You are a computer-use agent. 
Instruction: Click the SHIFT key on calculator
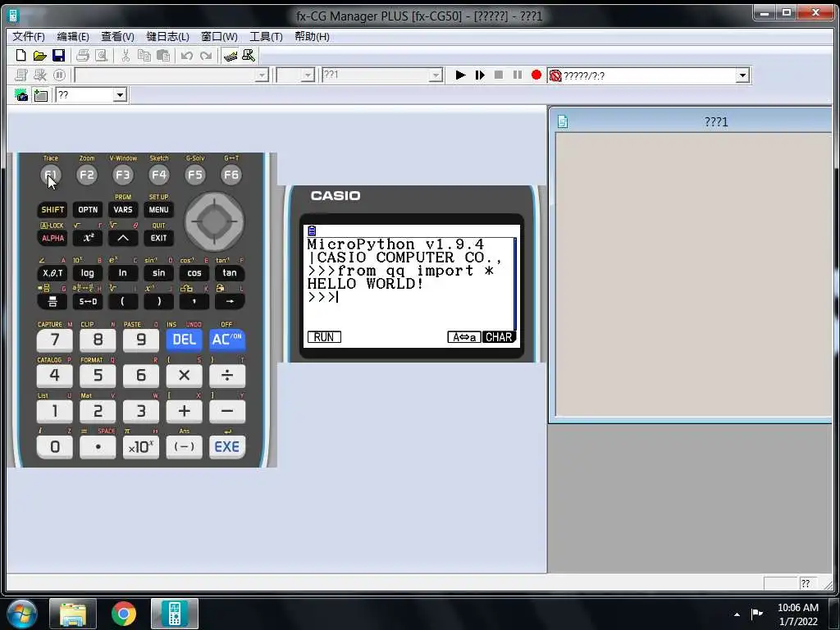coord(52,209)
